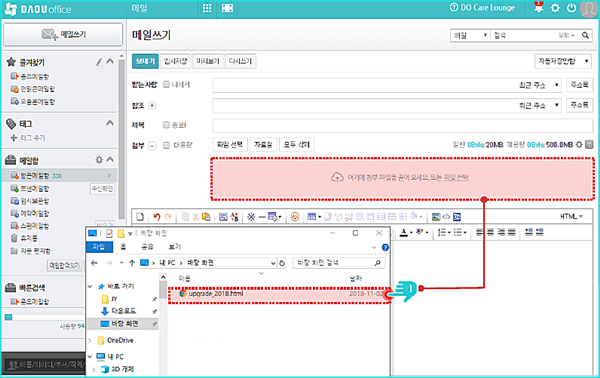Open 최근 주소 dropdown for CC field
600x378 pixels.
click(x=539, y=105)
